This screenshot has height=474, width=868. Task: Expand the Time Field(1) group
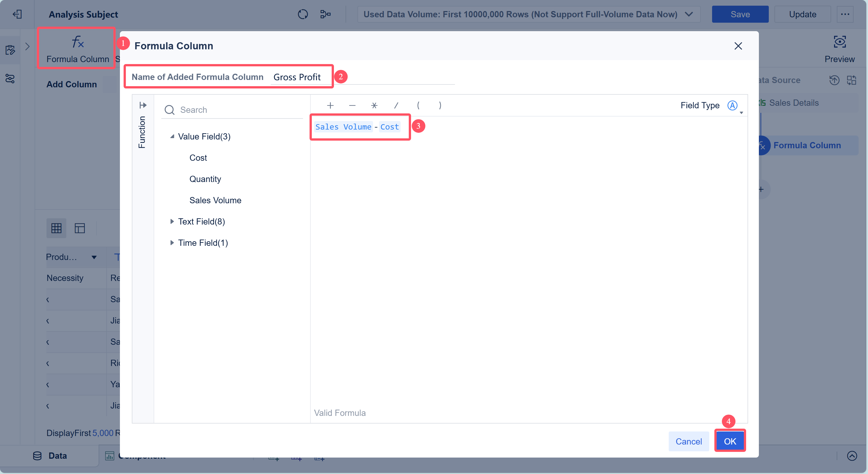pyautogui.click(x=172, y=243)
